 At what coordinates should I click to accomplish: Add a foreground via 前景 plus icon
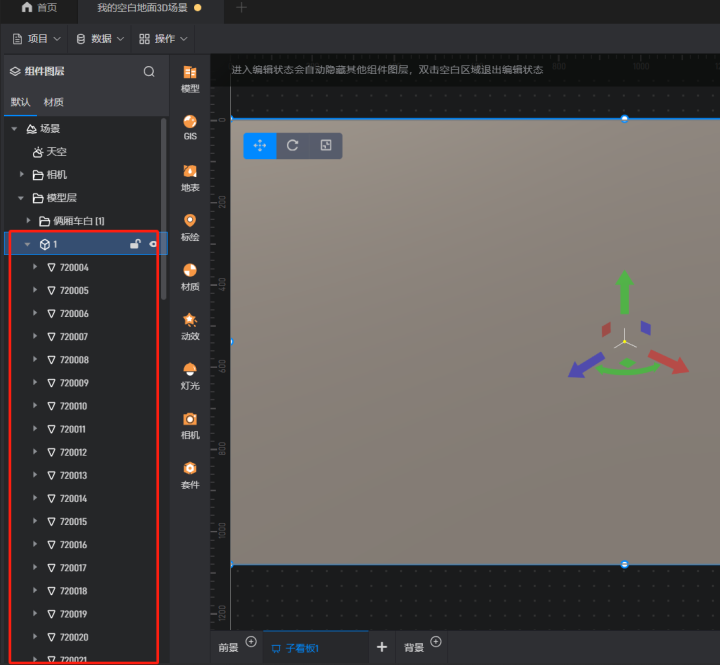point(251,642)
